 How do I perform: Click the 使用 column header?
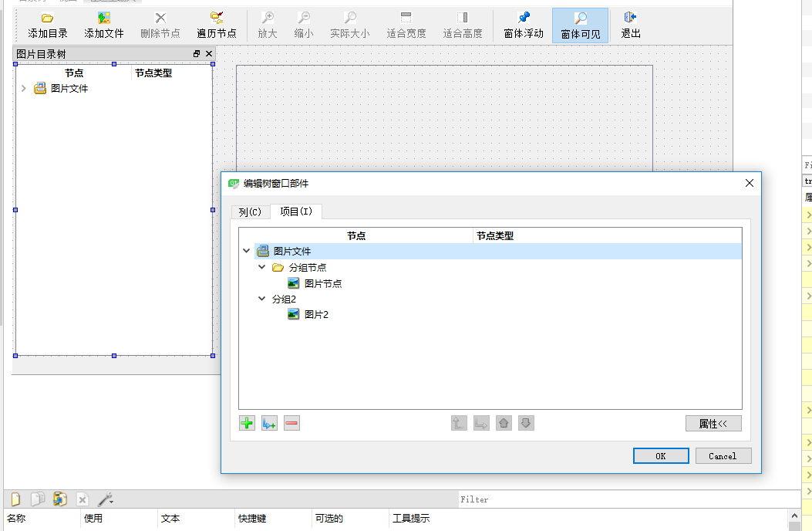[93, 518]
